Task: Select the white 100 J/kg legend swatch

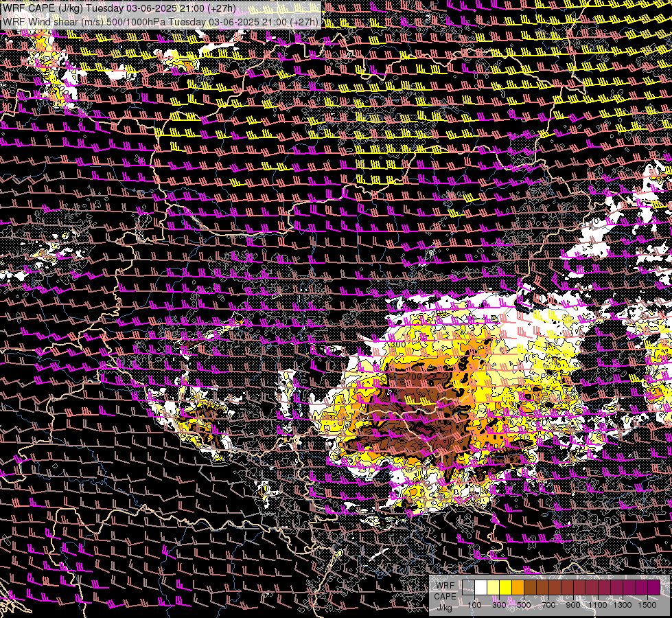Action: click(480, 588)
